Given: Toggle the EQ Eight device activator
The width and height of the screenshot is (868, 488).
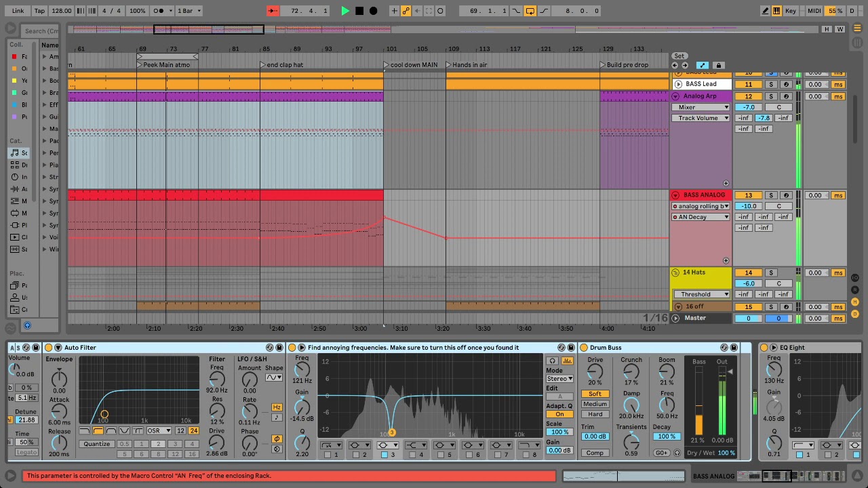Looking at the screenshot, I should point(764,348).
